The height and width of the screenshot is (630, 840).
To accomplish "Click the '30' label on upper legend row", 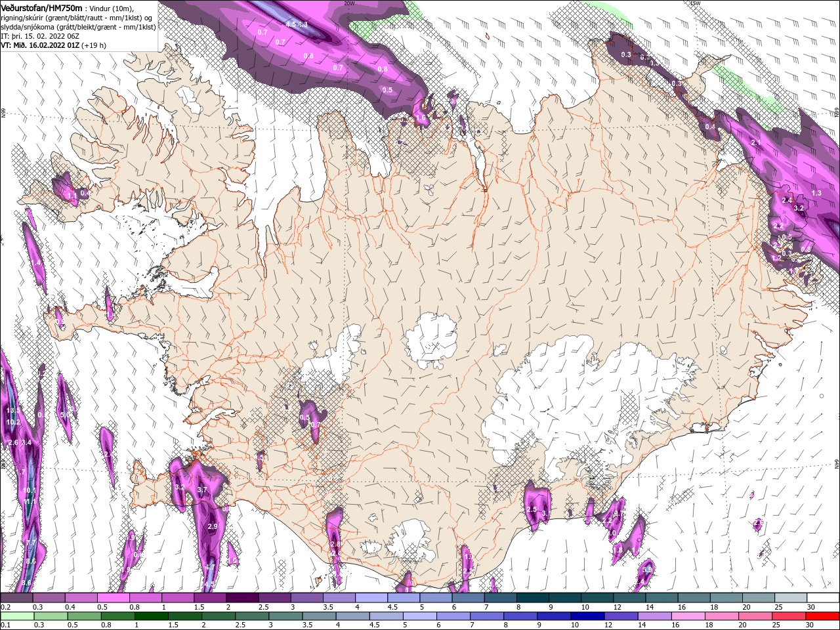I will point(811,607).
